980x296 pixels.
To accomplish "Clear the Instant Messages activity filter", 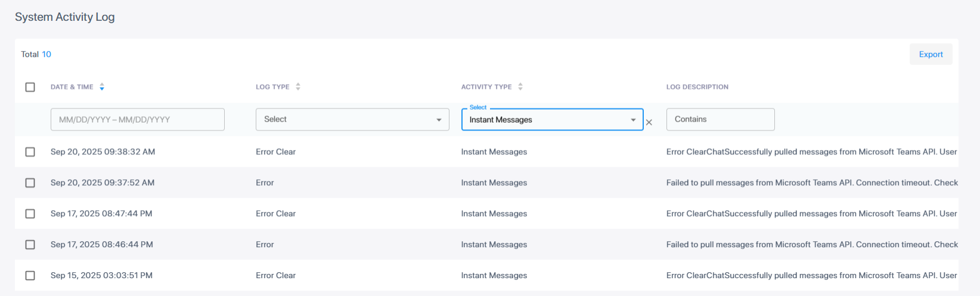I will click(x=649, y=122).
